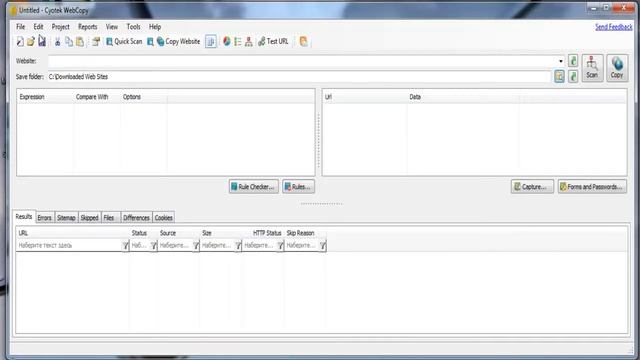Sort results by Size column header
Viewport: 640px width, 360px height.
[221, 233]
